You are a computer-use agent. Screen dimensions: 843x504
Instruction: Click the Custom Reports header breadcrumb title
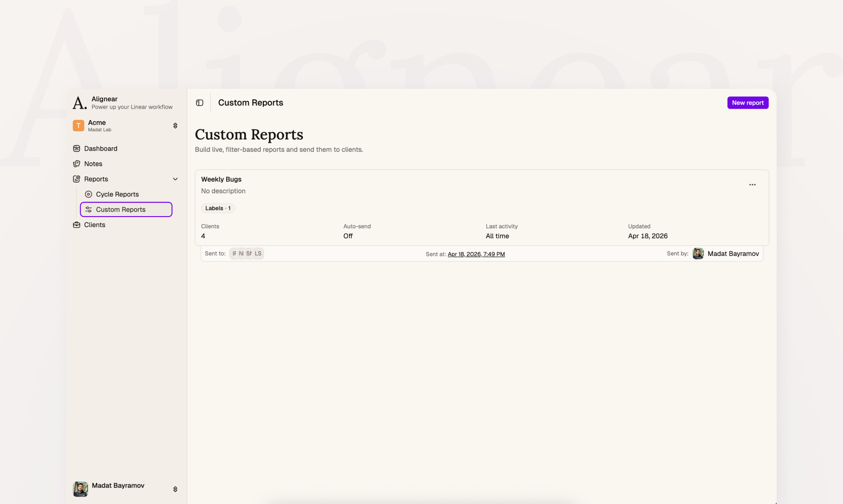[x=250, y=103]
